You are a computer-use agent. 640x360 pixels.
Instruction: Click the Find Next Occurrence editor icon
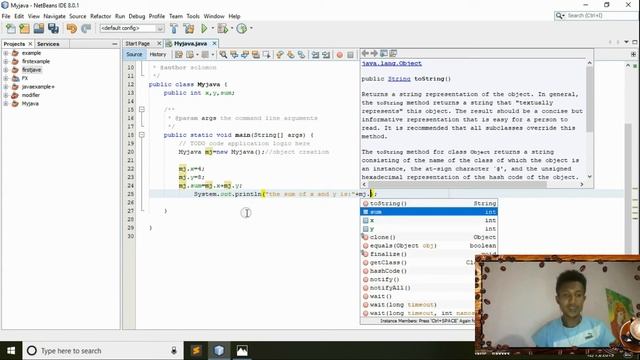click(245, 54)
